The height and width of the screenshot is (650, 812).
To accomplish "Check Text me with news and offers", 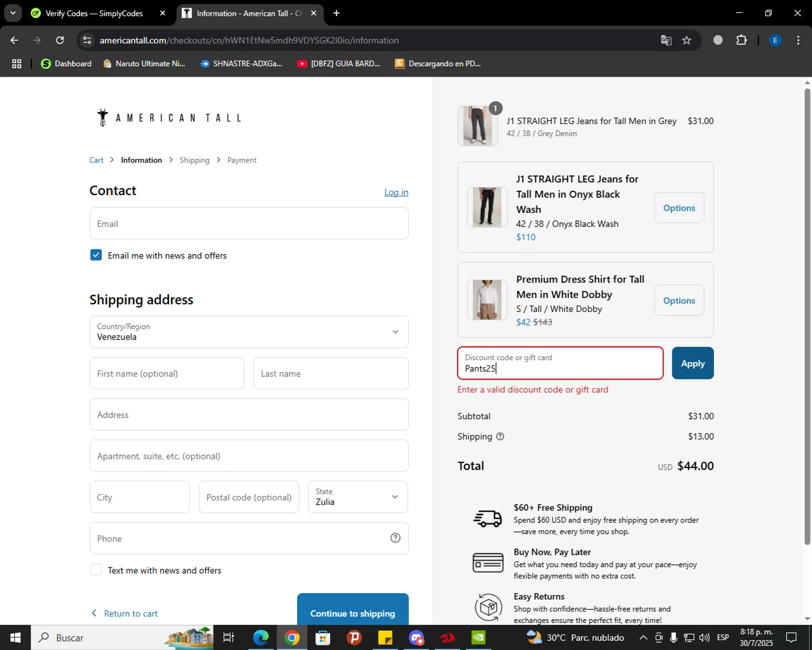I will point(96,570).
